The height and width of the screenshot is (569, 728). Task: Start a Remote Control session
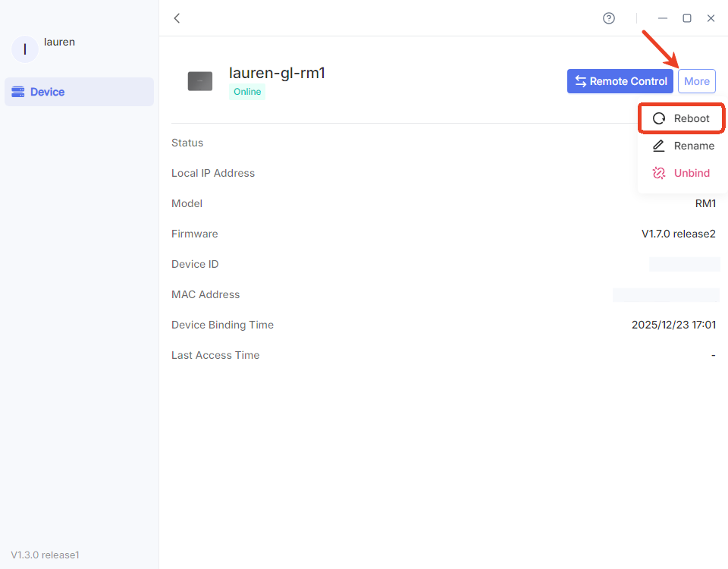coord(620,81)
